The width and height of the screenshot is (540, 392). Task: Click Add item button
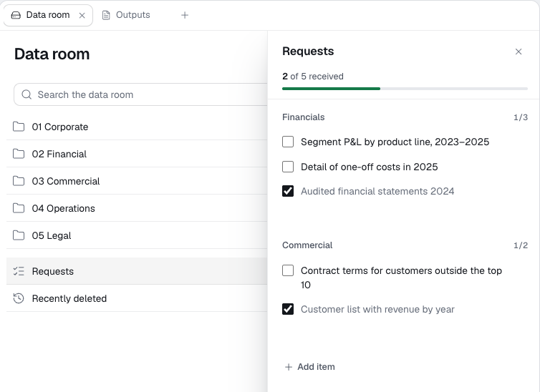pos(309,367)
